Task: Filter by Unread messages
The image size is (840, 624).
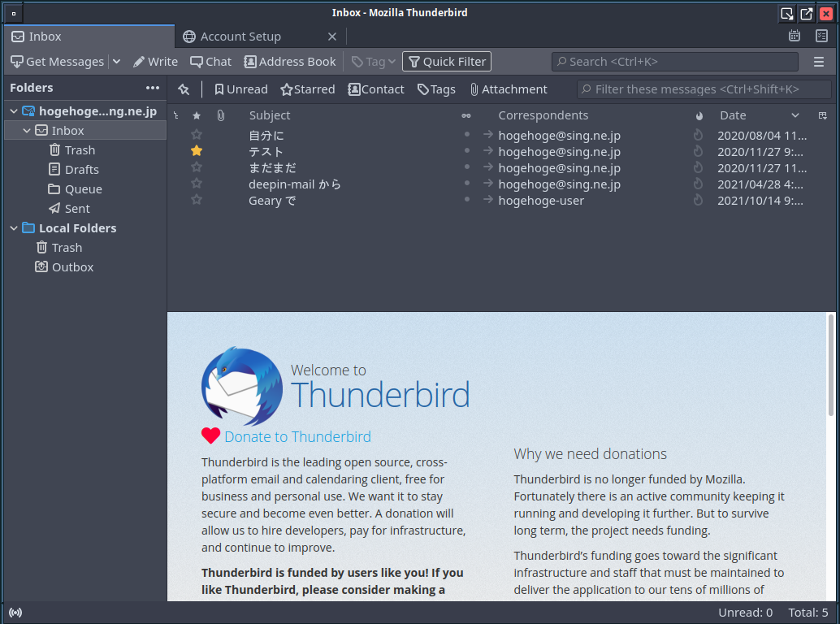Action: (240, 89)
